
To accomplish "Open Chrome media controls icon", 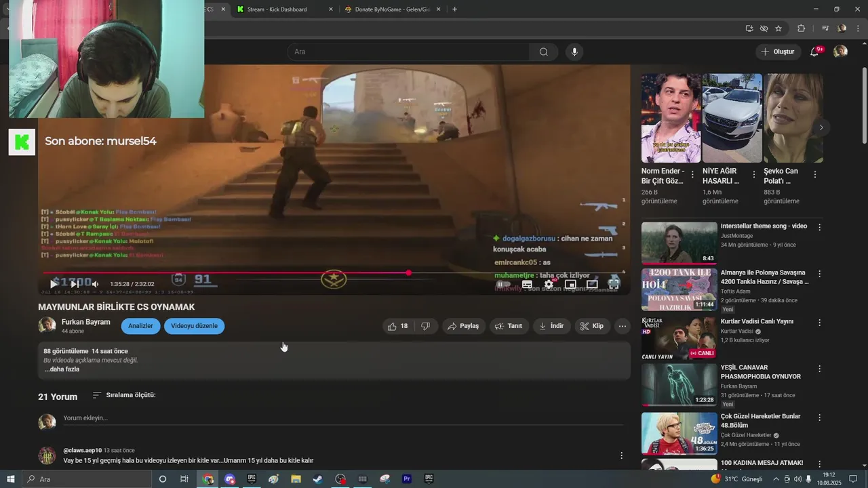I will tap(825, 28).
